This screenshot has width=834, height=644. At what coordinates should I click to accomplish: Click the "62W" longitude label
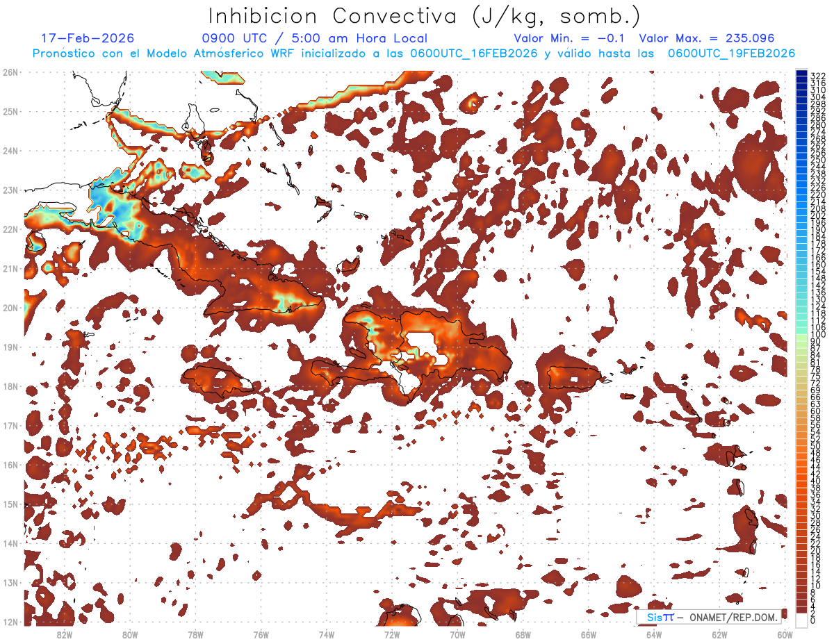[x=719, y=634]
